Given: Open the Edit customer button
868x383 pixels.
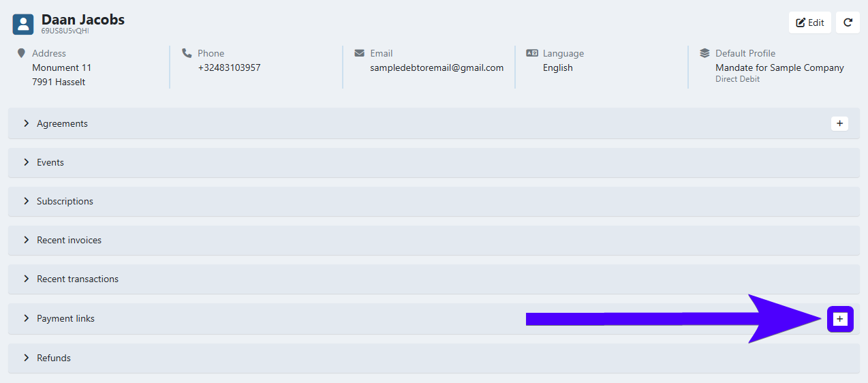Looking at the screenshot, I should [810, 22].
